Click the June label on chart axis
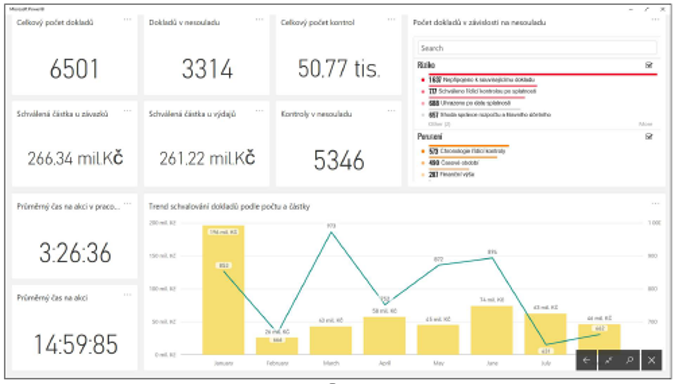This screenshot has height=384, width=676. [492, 363]
